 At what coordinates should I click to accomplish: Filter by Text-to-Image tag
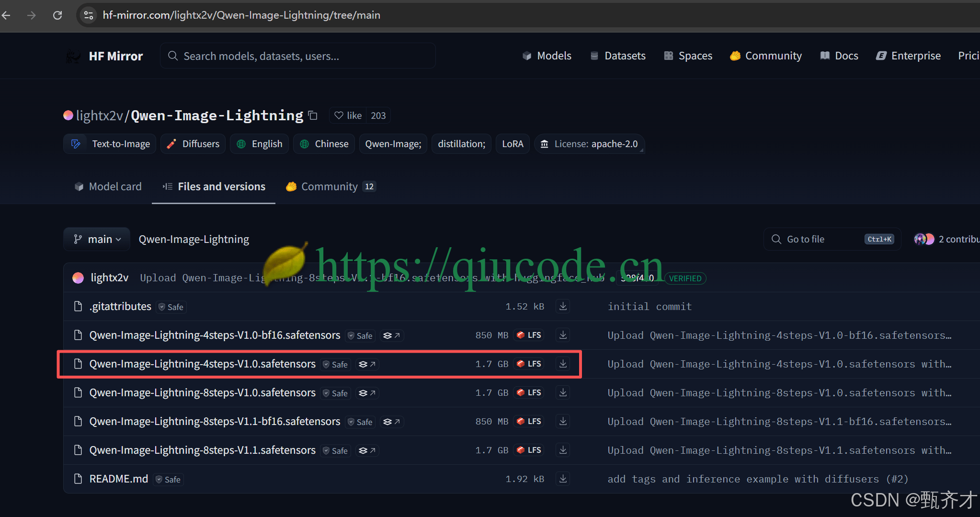pyautogui.click(x=110, y=144)
